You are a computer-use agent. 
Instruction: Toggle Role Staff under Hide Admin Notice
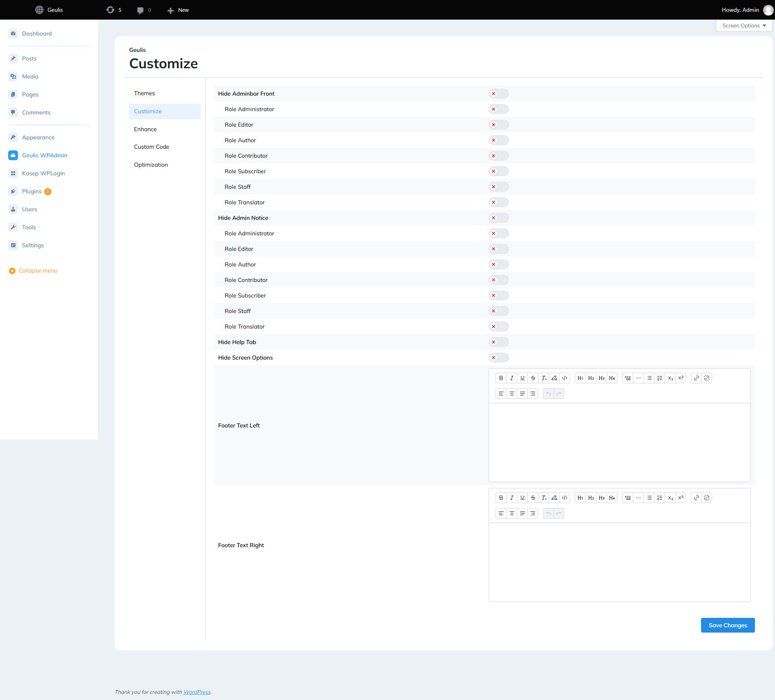(x=498, y=311)
